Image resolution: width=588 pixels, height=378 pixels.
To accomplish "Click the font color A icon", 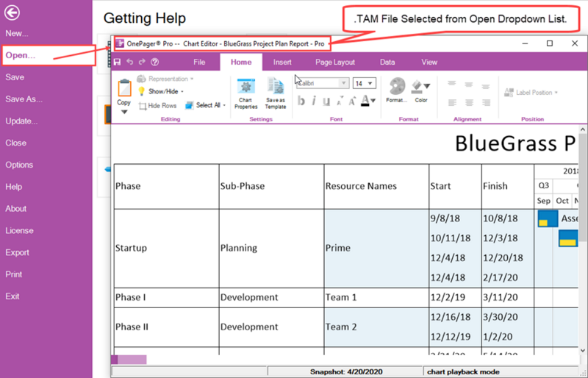I will [x=365, y=101].
